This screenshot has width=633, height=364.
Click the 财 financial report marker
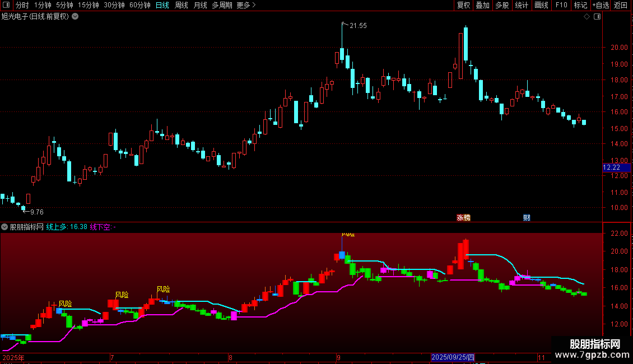tap(527, 217)
